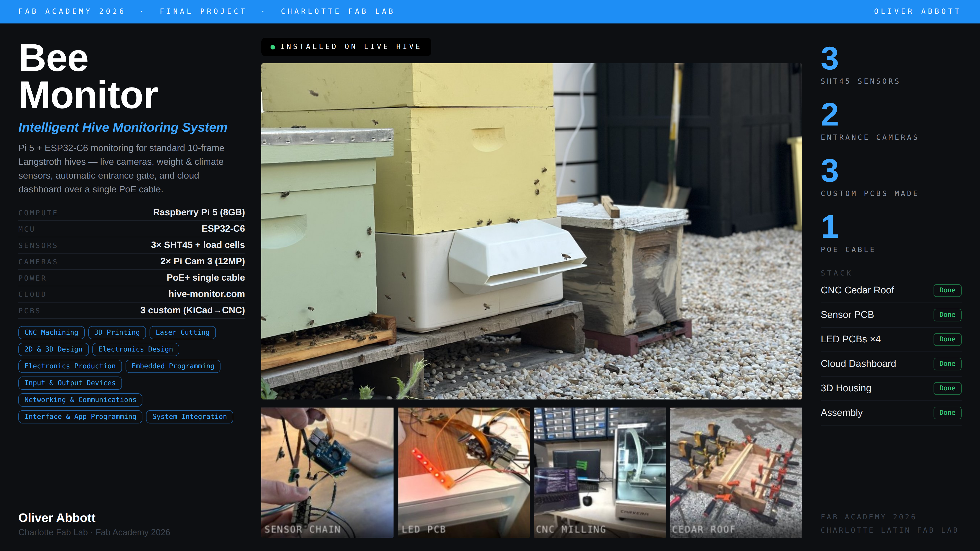The height and width of the screenshot is (551, 980).
Task: Click the Raspberry Pi 5 (8GB) compute value
Action: tap(199, 212)
